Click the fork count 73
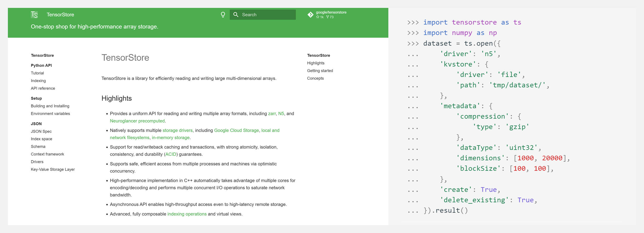The image size is (644, 233). pos(330,17)
